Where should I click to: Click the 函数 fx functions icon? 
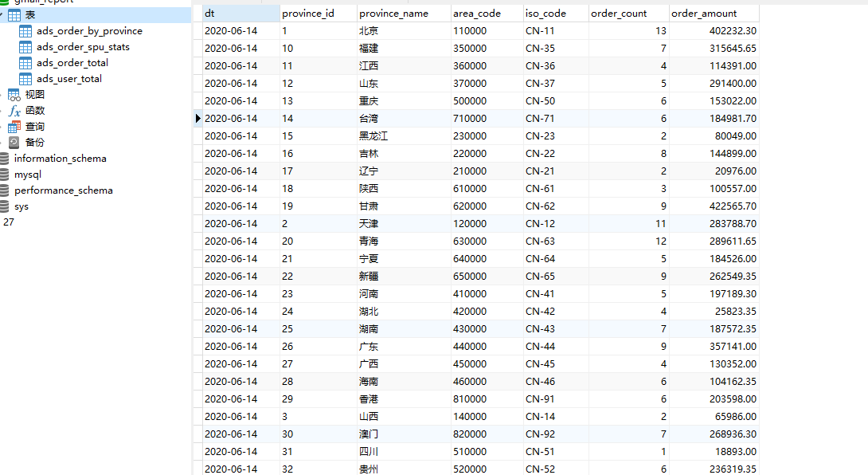coord(14,111)
